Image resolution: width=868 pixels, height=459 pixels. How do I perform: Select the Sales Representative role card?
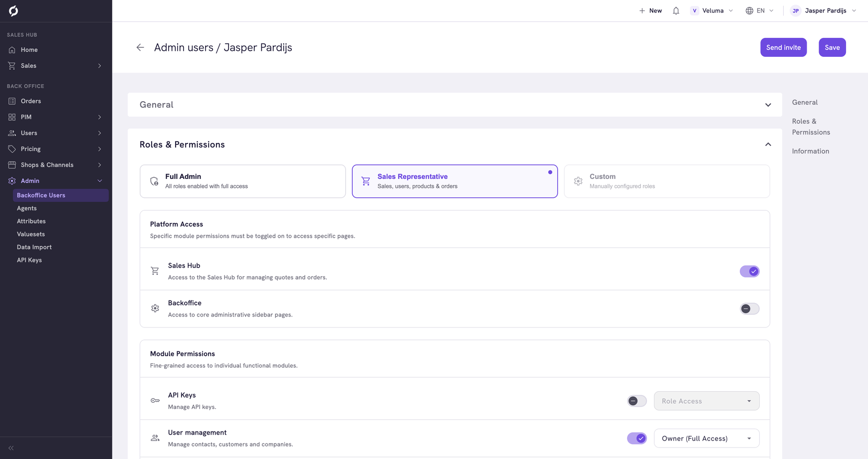(x=455, y=181)
